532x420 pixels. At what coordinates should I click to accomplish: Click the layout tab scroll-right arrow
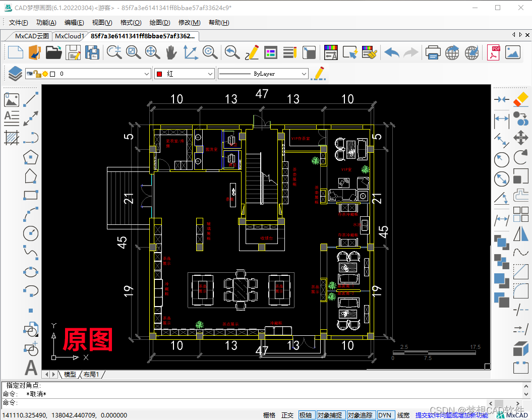(53, 375)
